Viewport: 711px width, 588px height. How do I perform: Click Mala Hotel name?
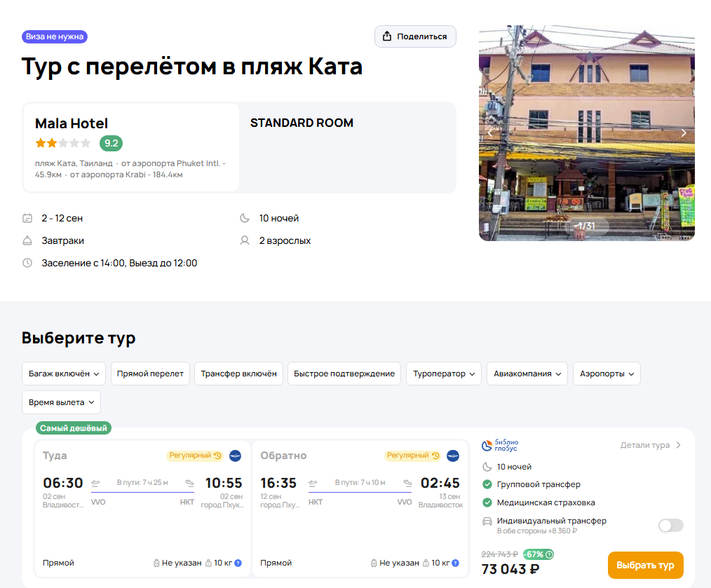pos(72,123)
